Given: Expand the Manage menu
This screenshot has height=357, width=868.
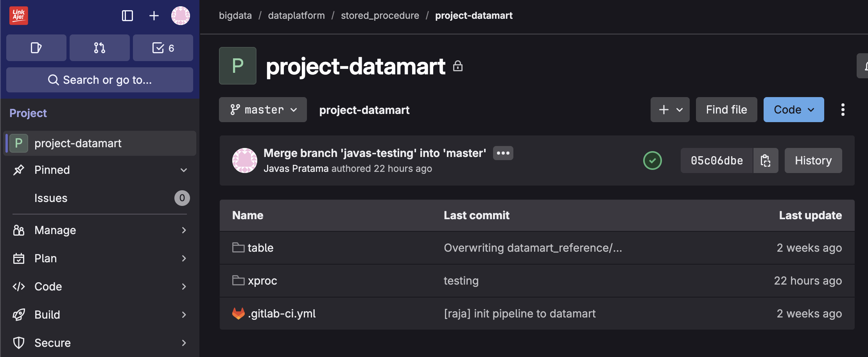Looking at the screenshot, I should (x=100, y=230).
